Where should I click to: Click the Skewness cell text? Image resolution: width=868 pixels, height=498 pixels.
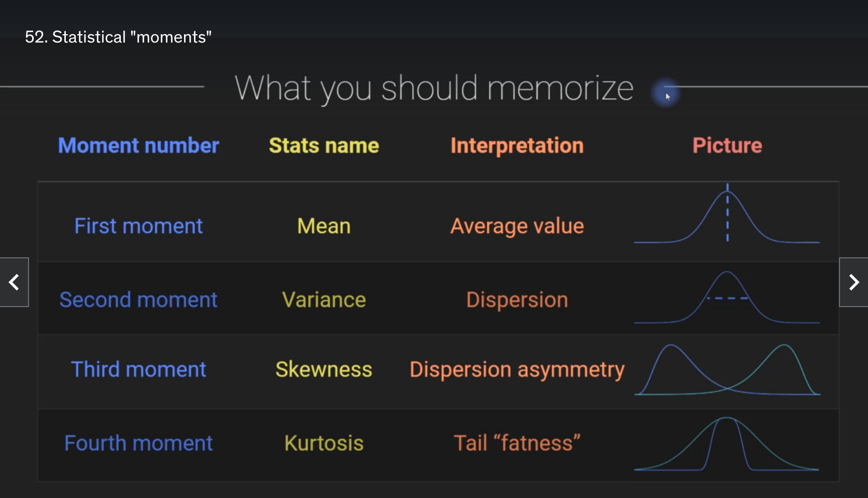click(324, 369)
